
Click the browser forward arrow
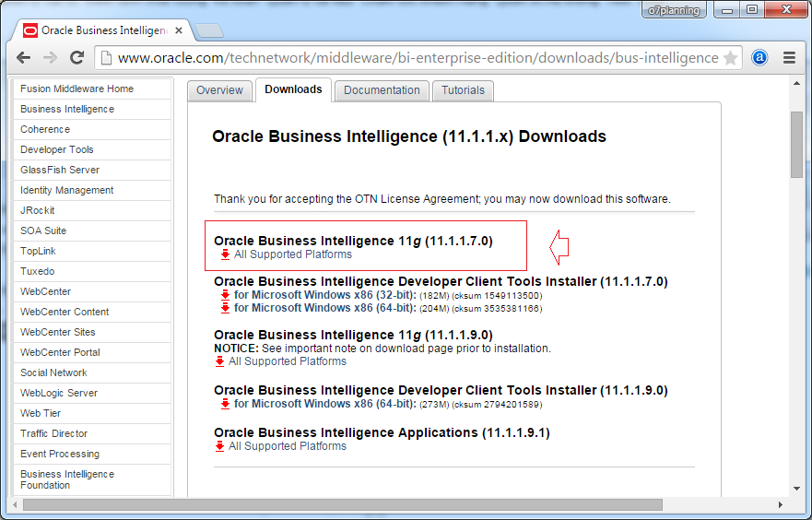click(51, 57)
